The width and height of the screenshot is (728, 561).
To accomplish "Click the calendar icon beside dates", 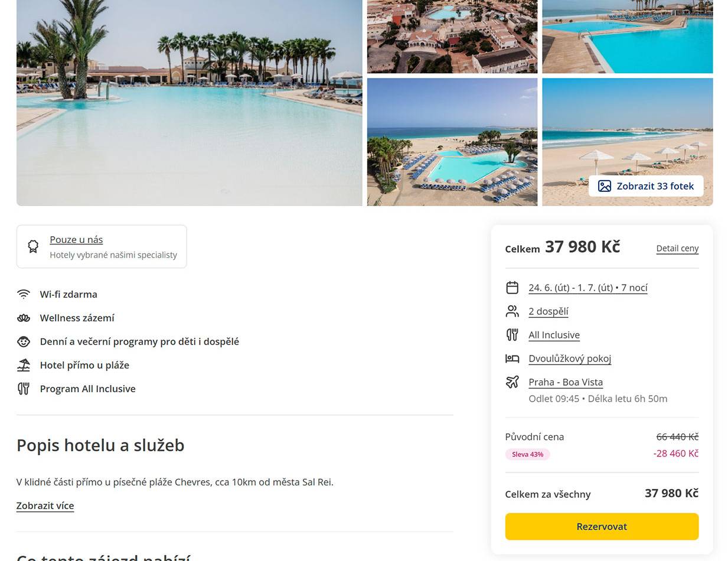I will click(x=512, y=288).
